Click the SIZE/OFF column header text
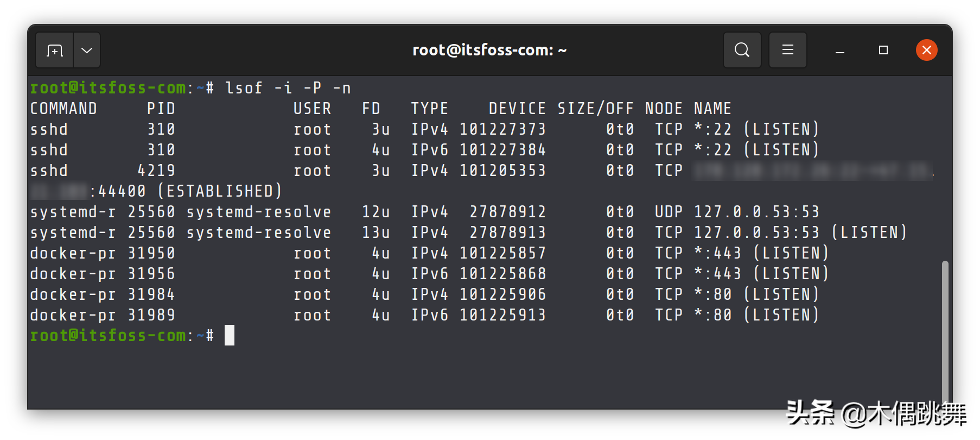Screen dimensions: 980x440 click(595, 109)
